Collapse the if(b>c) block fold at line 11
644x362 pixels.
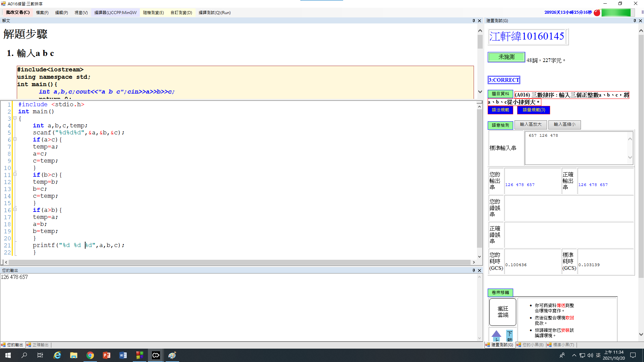[x=15, y=174]
